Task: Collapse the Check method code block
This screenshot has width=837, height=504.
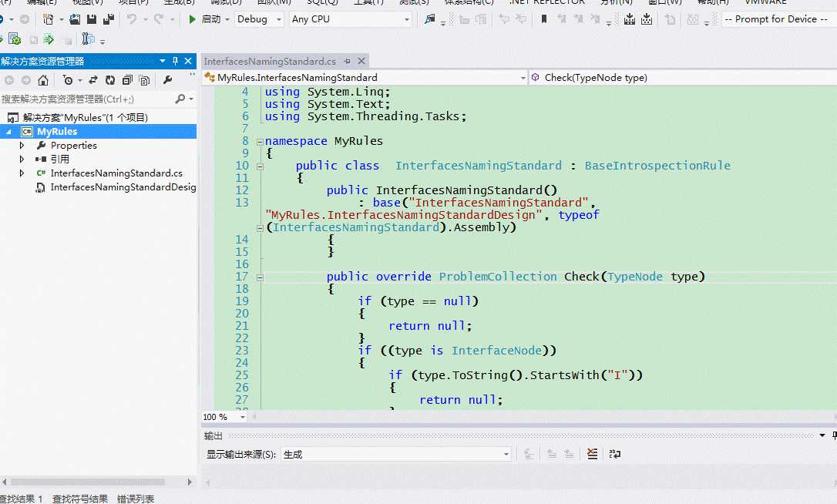Action: 260,277
